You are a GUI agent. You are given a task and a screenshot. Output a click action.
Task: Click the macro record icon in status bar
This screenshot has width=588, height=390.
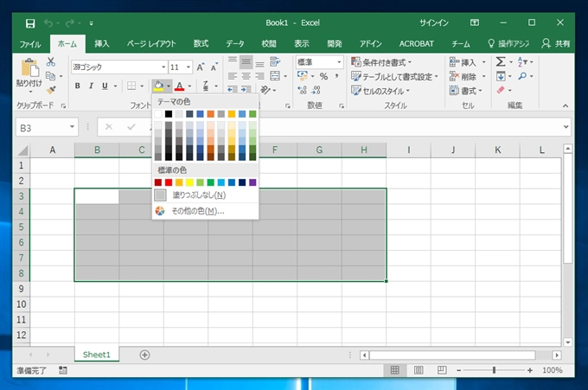(x=62, y=370)
